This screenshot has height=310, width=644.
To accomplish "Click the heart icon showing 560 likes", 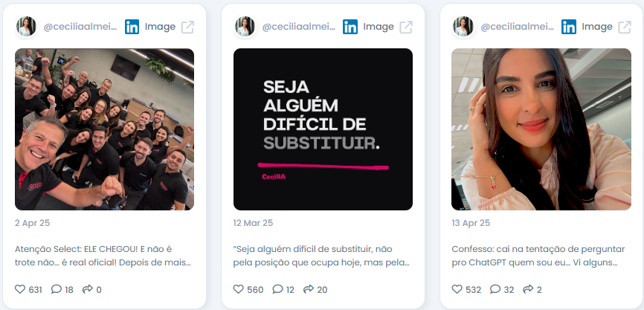I will click(239, 289).
